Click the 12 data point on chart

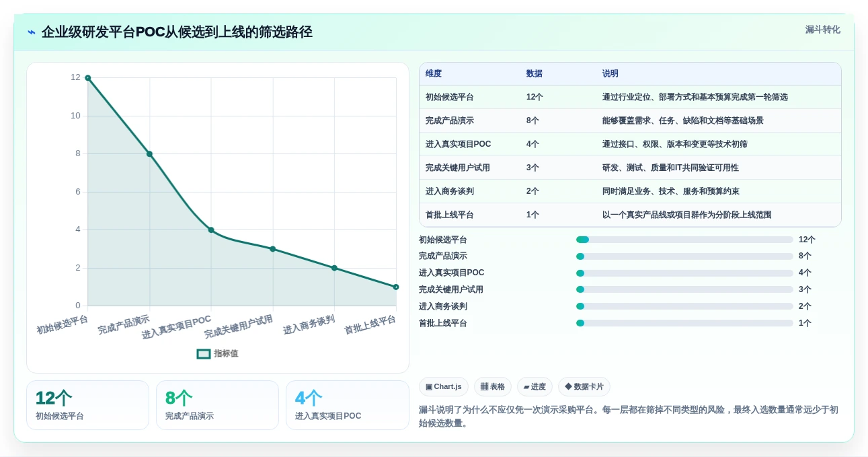point(87,78)
